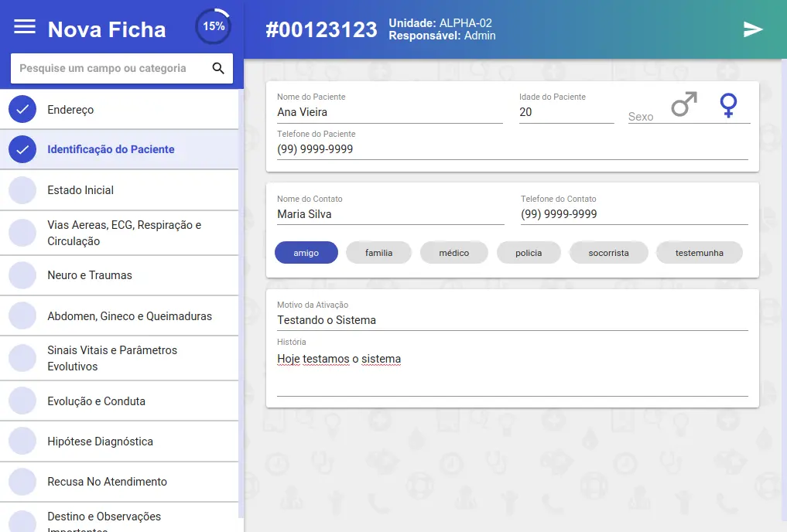Focus the field search box

108,69
